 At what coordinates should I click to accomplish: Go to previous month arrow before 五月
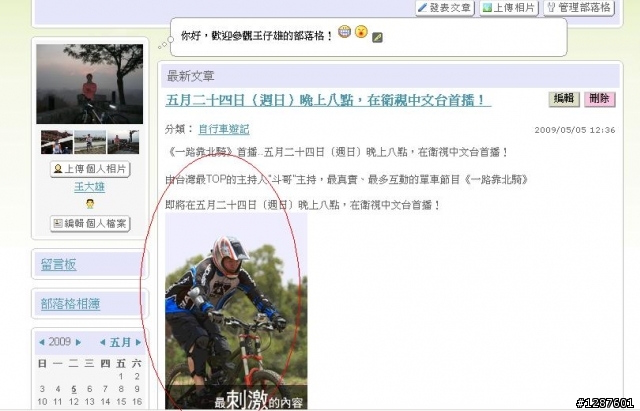[103, 342]
